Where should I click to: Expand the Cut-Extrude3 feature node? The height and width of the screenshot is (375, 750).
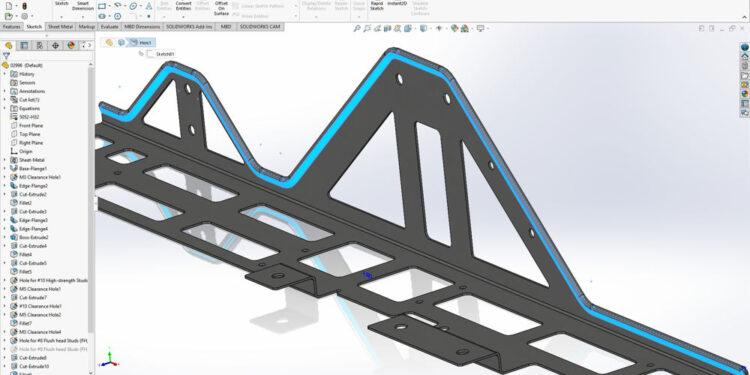(x=5, y=211)
